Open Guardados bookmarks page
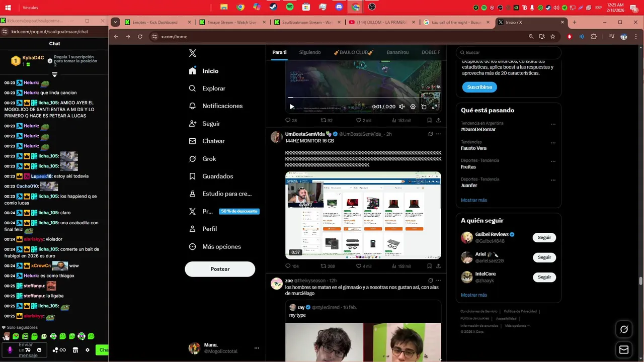 [211, 176]
